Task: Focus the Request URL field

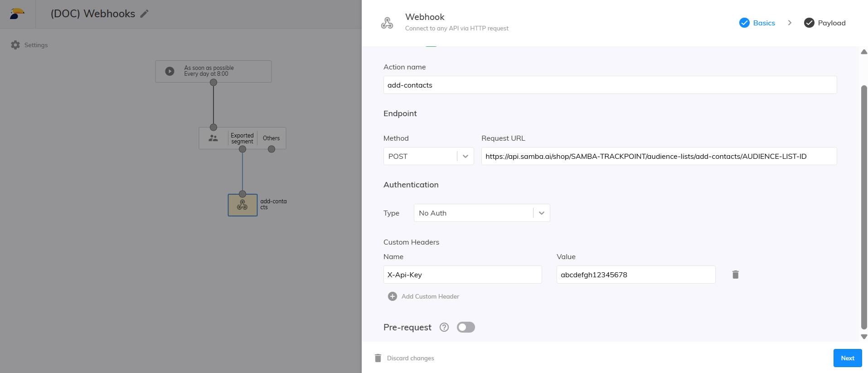Action: tap(659, 156)
